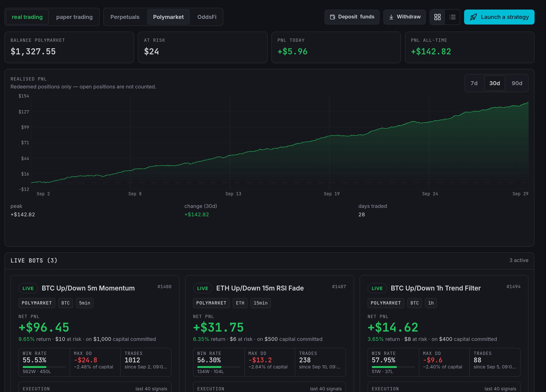Switch chart range to 90d
The image size is (546, 392).
[x=517, y=83]
